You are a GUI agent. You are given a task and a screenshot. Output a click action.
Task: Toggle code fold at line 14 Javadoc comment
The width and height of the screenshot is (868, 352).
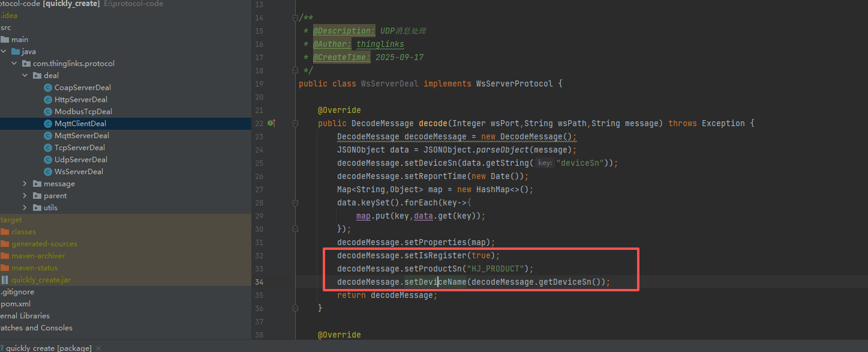tap(295, 18)
